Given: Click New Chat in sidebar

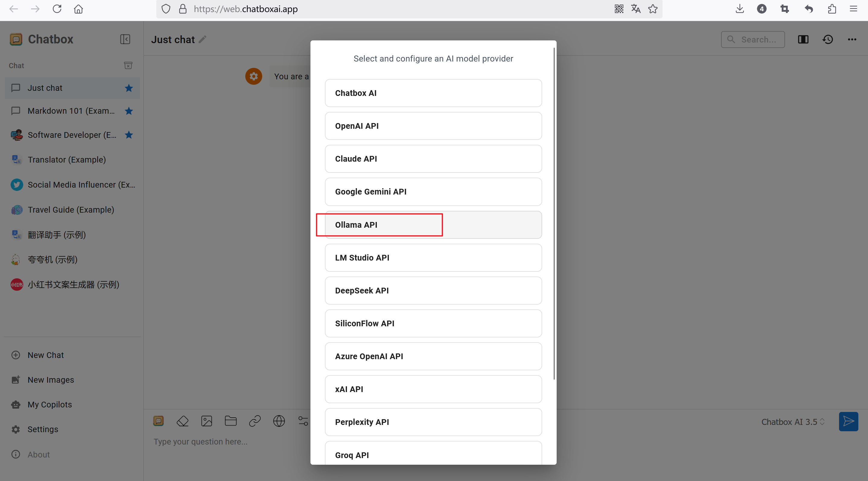Looking at the screenshot, I should (46, 355).
